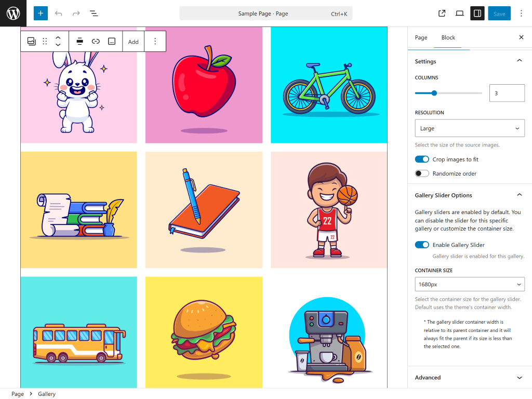Open the Resolution dropdown set to Large
Image resolution: width=532 pixels, height=399 pixels.
469,128
